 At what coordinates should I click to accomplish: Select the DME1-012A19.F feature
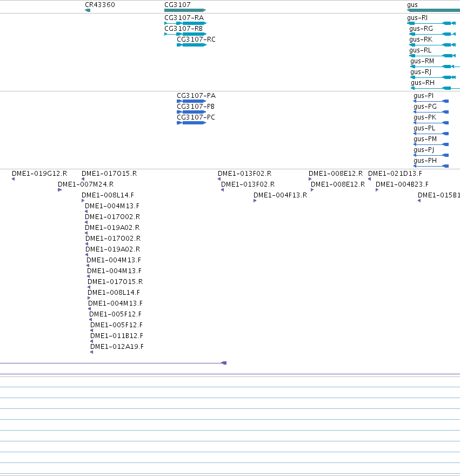point(92,352)
